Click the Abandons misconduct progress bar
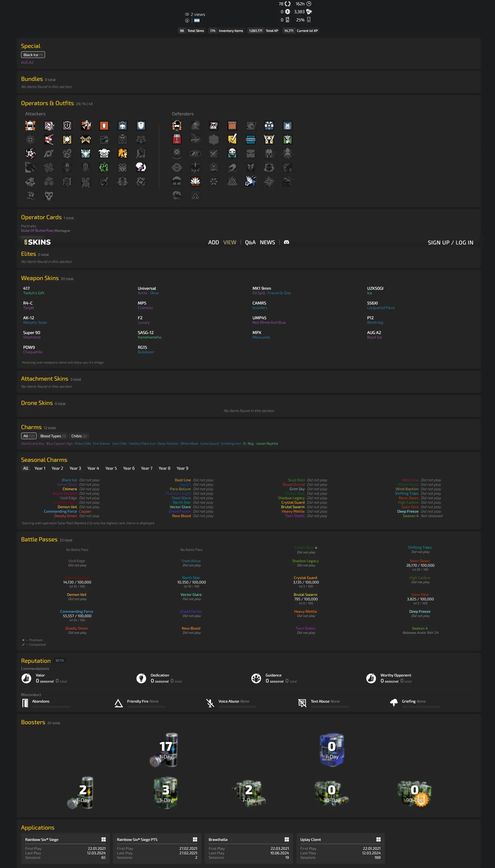 click(51, 707)
